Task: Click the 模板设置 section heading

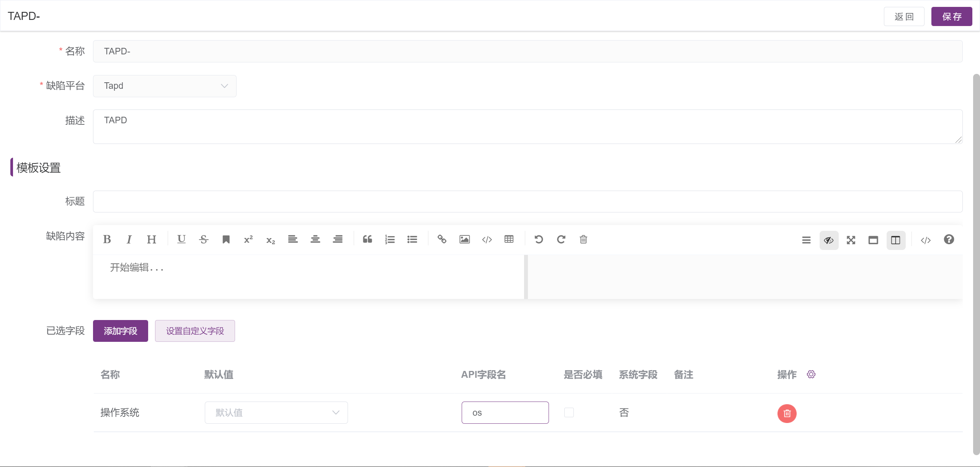Action: coord(39,168)
